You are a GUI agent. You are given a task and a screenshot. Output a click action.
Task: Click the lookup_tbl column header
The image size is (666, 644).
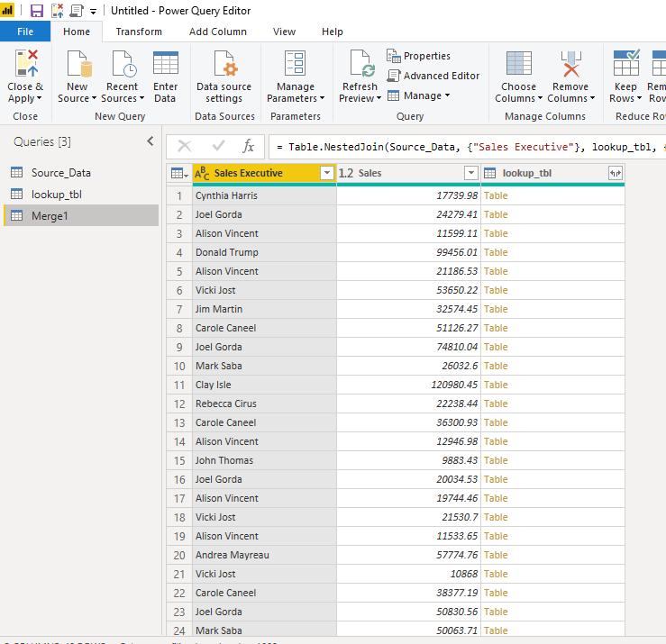552,173
